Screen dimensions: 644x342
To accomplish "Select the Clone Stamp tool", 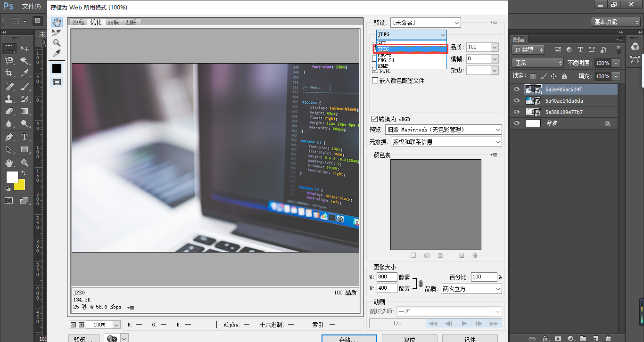I will [9, 99].
